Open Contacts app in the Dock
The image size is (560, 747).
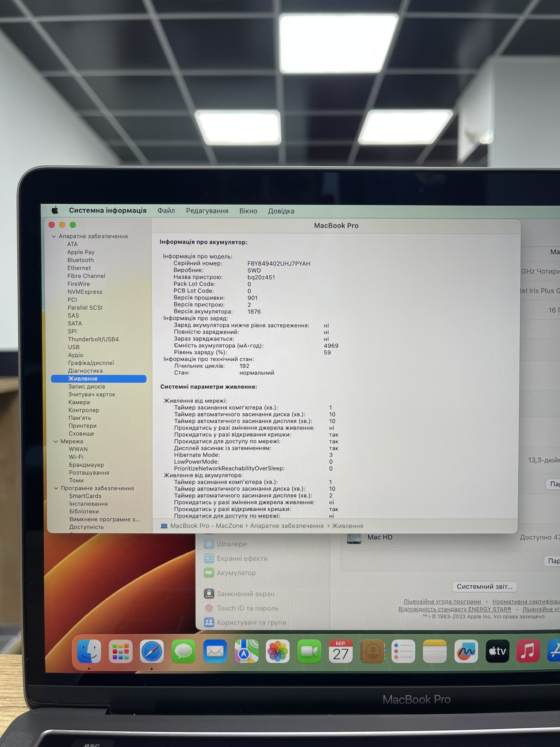pos(372,651)
